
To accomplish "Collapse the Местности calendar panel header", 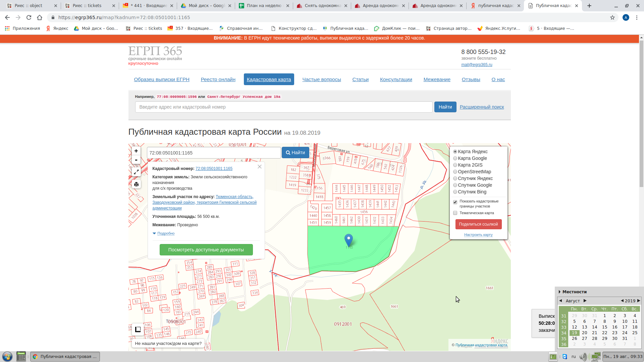I will tap(573, 292).
